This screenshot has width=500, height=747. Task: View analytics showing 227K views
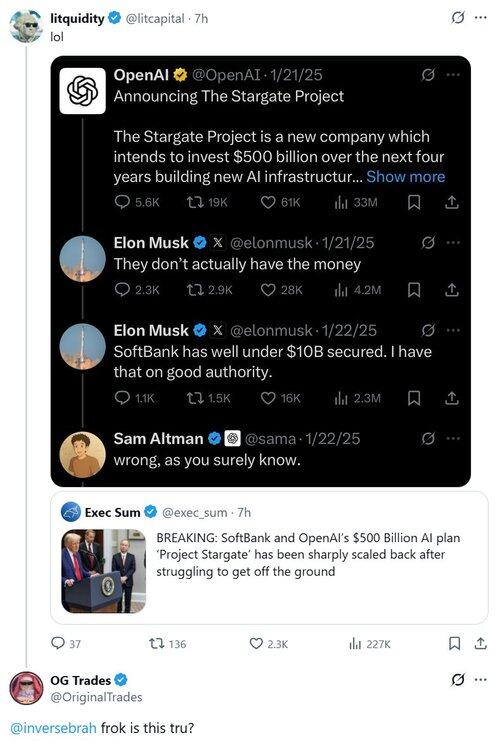click(x=370, y=644)
